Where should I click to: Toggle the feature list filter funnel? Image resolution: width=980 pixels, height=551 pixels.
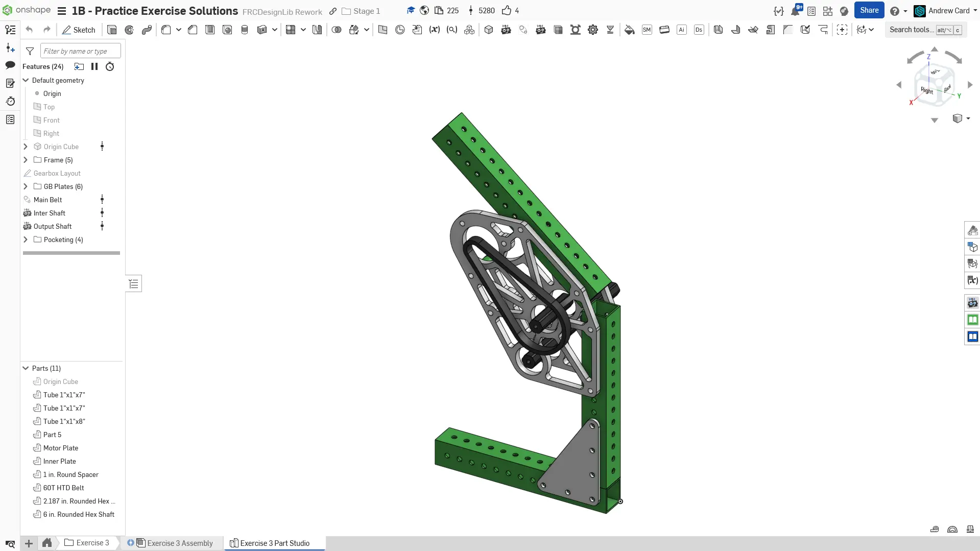tap(30, 51)
